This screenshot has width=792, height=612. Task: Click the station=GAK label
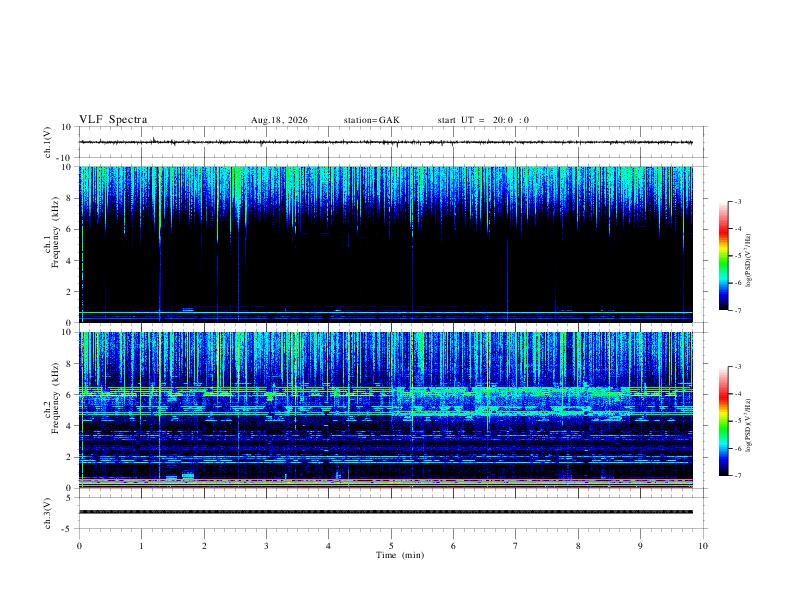point(371,120)
